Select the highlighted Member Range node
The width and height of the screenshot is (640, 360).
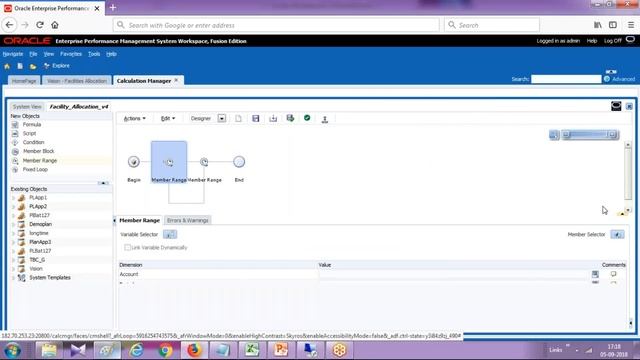click(x=169, y=162)
